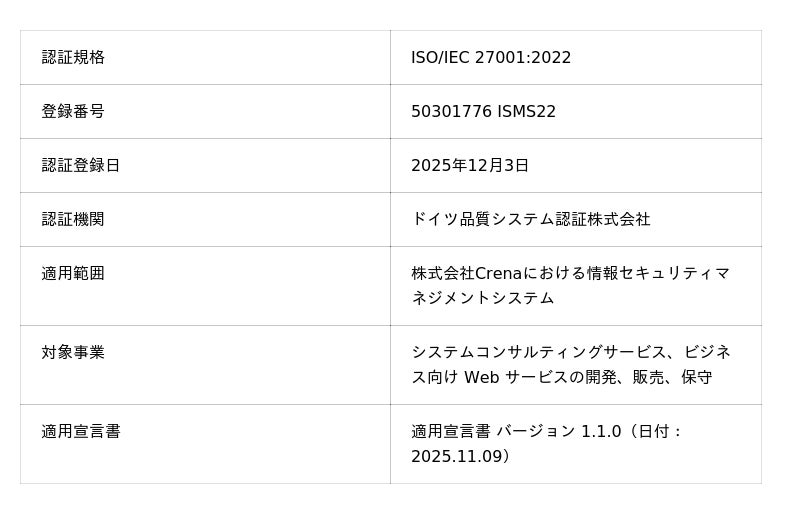Click the ISMS22 text
This screenshot has height=514, width=800.
click(x=526, y=111)
